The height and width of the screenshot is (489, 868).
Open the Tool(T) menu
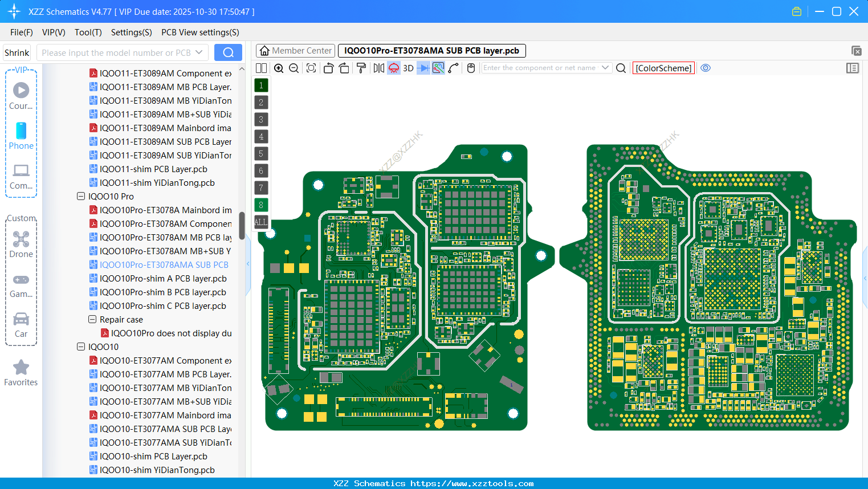click(x=88, y=32)
